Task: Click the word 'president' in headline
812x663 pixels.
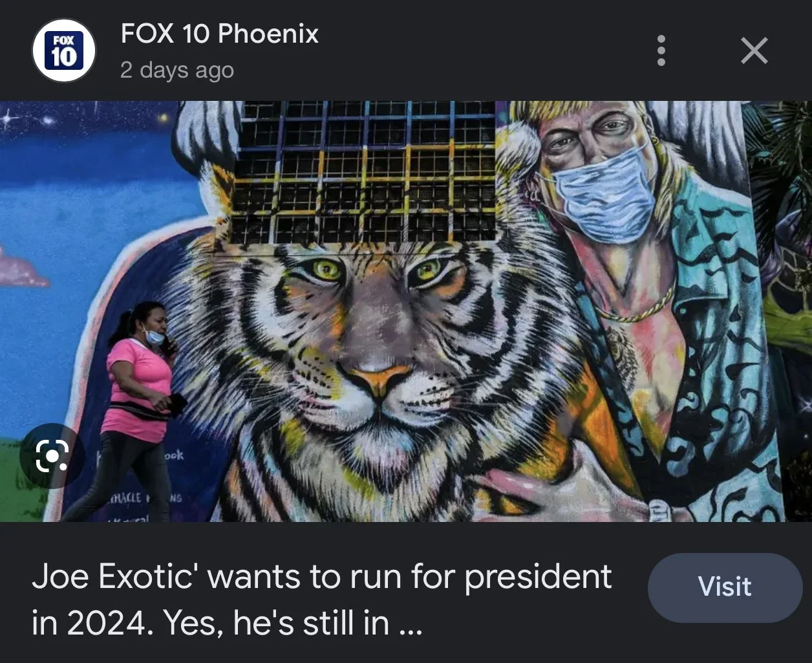Action: coord(538,578)
